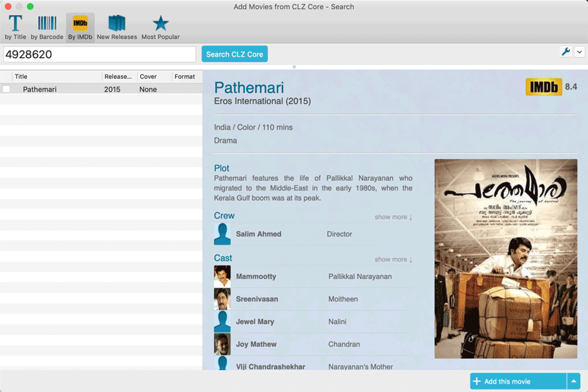Click the Director role label
The image size is (588, 392).
click(339, 234)
